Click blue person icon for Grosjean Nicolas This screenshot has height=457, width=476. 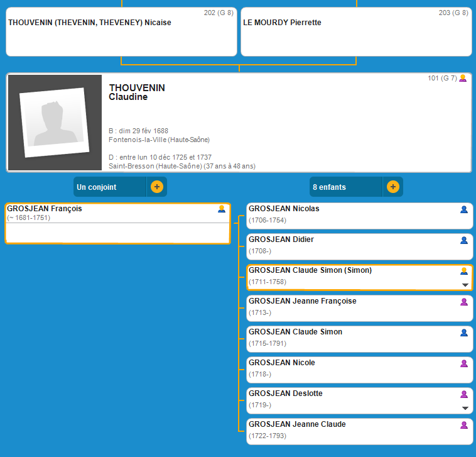point(464,209)
